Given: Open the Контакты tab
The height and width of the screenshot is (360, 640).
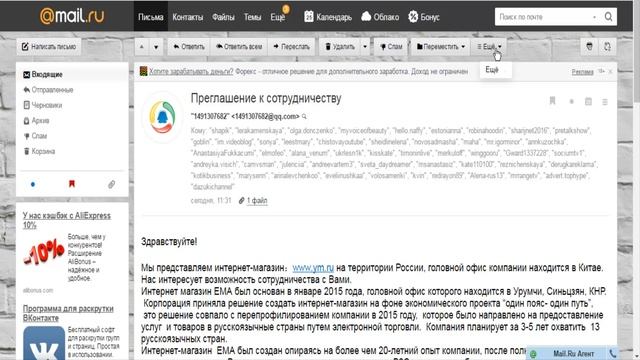Looking at the screenshot, I should point(187,17).
